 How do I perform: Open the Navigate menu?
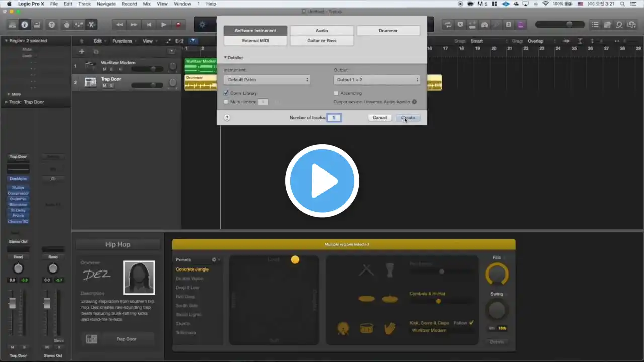[106, 4]
